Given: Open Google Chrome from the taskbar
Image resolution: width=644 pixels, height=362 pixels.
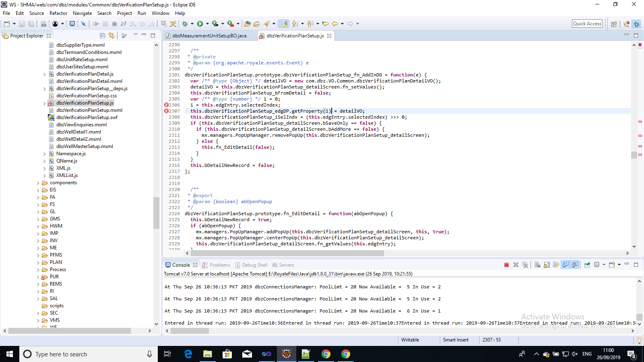Looking at the screenshot, I should 326,354.
